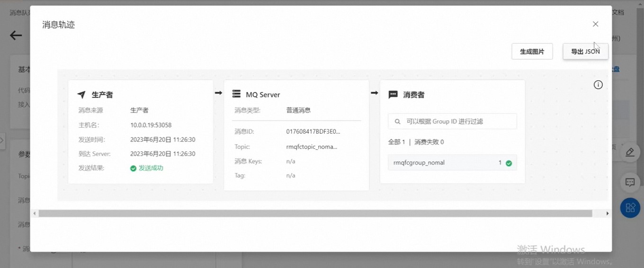Click the 消息轨迹 dialog title
Screen dimensions: 644x268
[x=59, y=25]
